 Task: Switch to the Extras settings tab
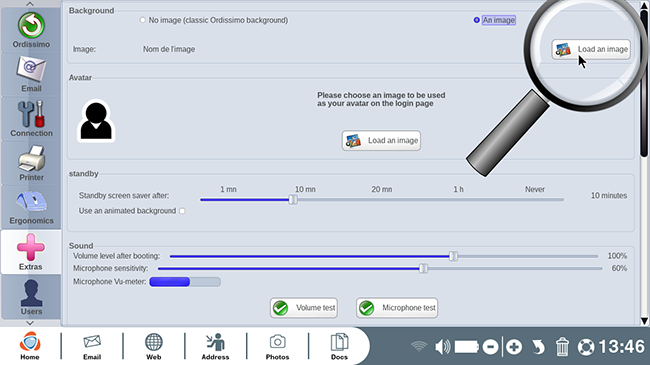pos(31,252)
